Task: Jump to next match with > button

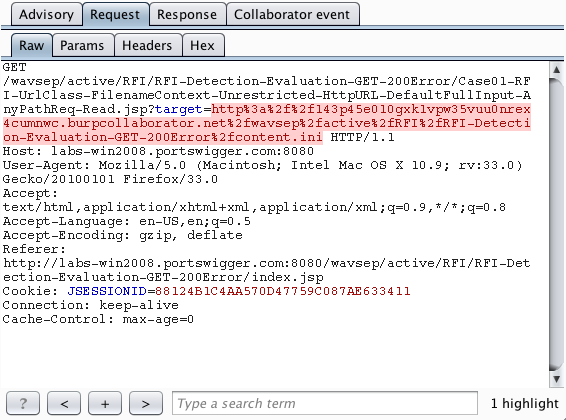Action: click(x=146, y=403)
